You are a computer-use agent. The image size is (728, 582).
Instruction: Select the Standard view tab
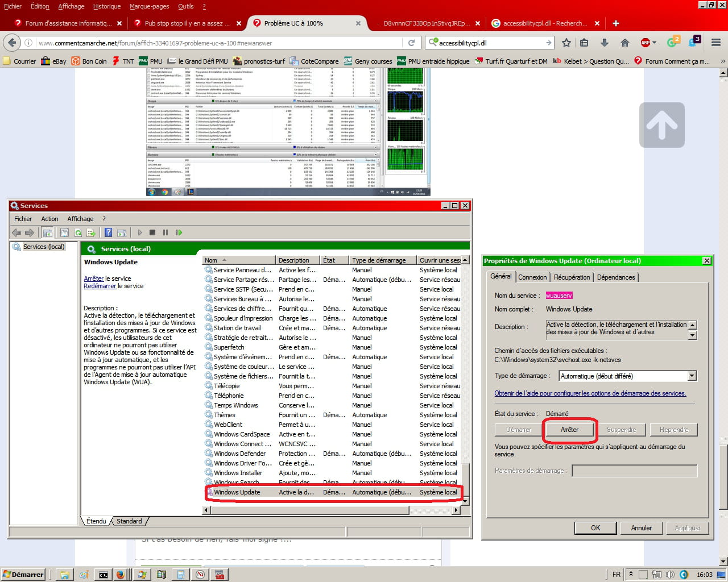click(x=129, y=521)
